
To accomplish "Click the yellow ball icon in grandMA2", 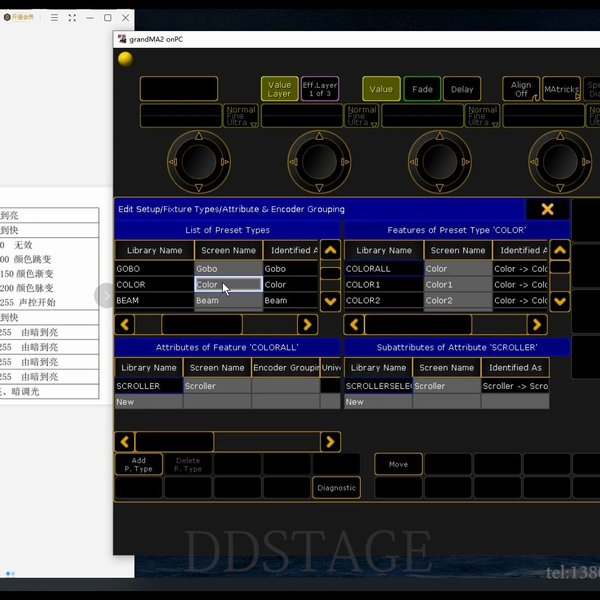I will click(125, 59).
